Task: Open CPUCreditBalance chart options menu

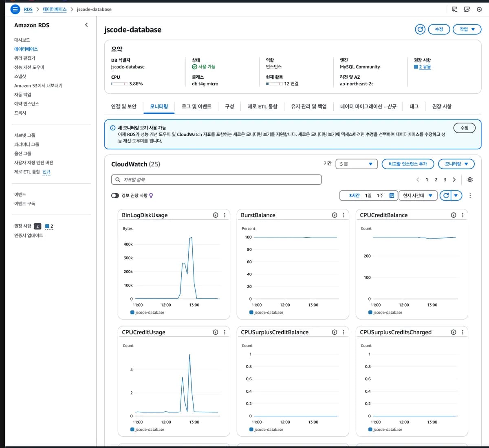Action: (463, 215)
